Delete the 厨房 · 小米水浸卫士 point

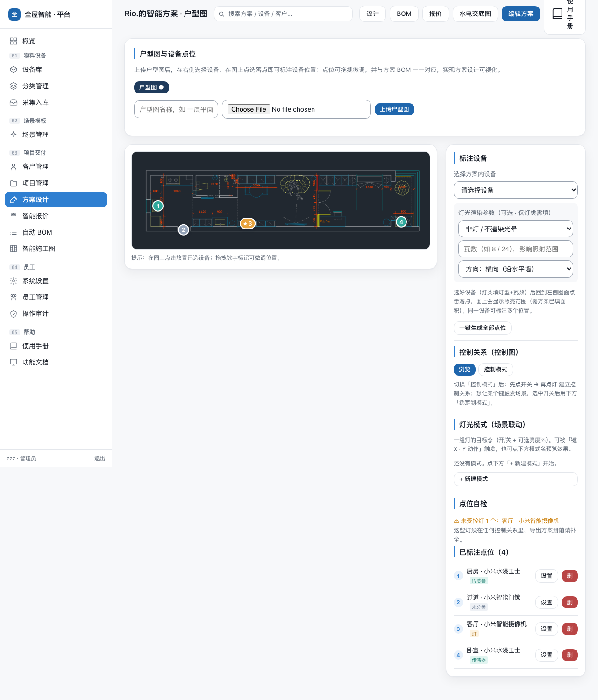tap(570, 576)
